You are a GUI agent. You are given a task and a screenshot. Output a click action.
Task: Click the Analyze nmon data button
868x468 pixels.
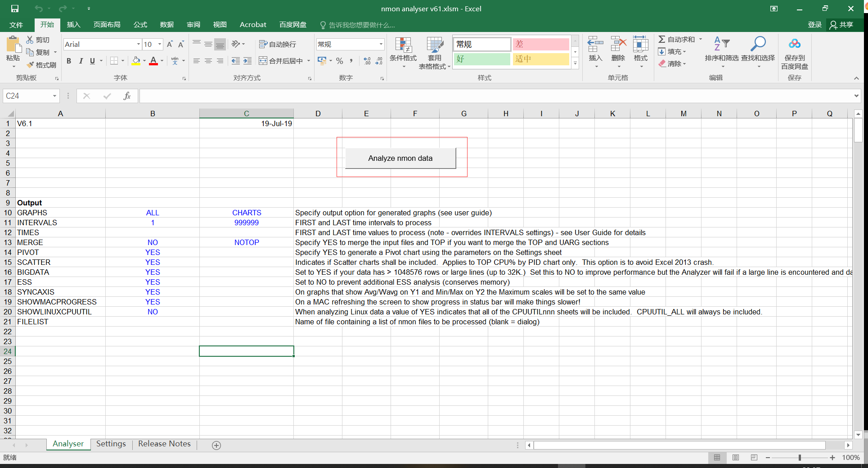tap(400, 158)
